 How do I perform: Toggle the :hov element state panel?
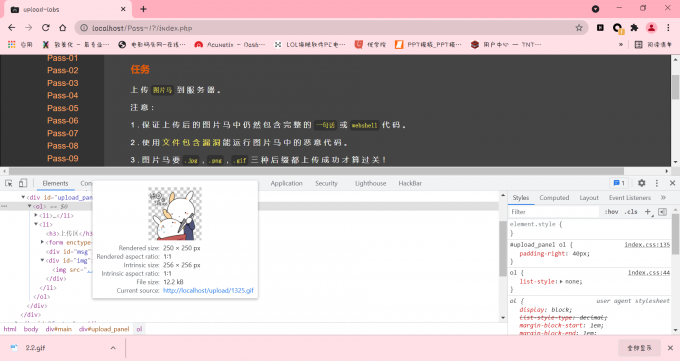pos(611,212)
